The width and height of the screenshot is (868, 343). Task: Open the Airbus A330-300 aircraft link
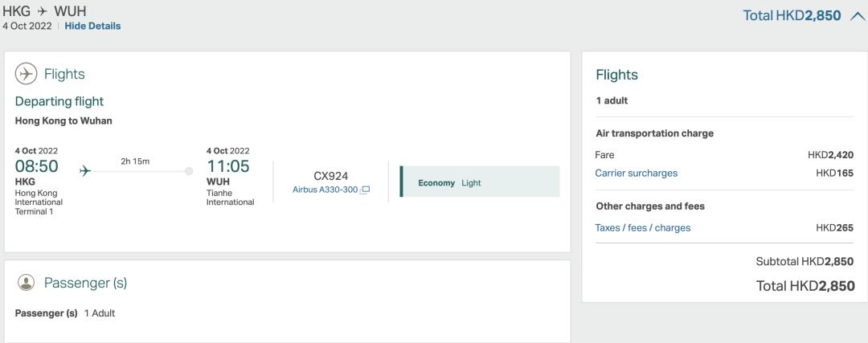click(x=325, y=190)
